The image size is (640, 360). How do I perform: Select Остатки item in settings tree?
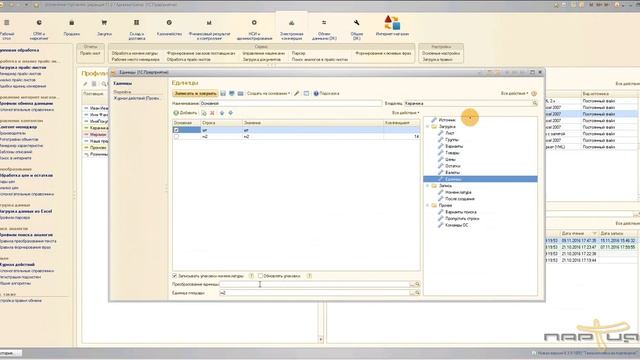[x=453, y=166]
